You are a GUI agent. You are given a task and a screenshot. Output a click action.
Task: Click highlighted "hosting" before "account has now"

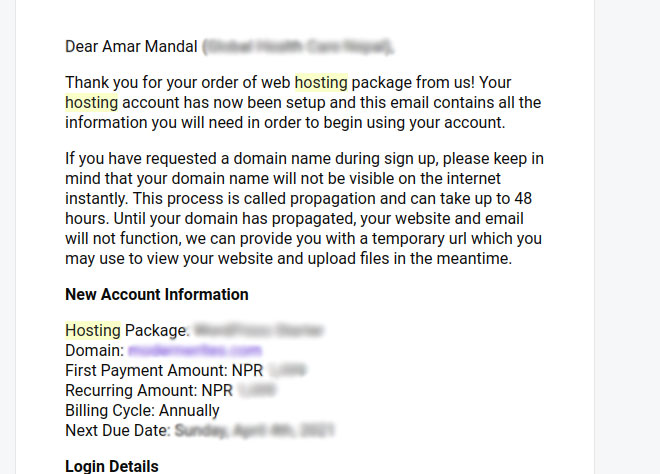coord(92,103)
